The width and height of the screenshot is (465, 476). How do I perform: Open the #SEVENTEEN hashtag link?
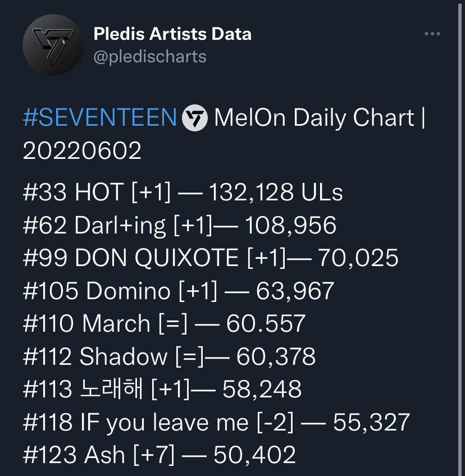(100, 117)
